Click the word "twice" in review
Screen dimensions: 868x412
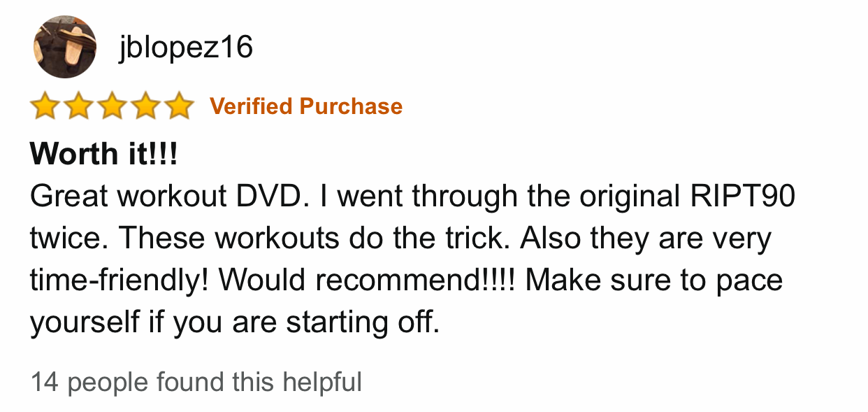point(68,239)
